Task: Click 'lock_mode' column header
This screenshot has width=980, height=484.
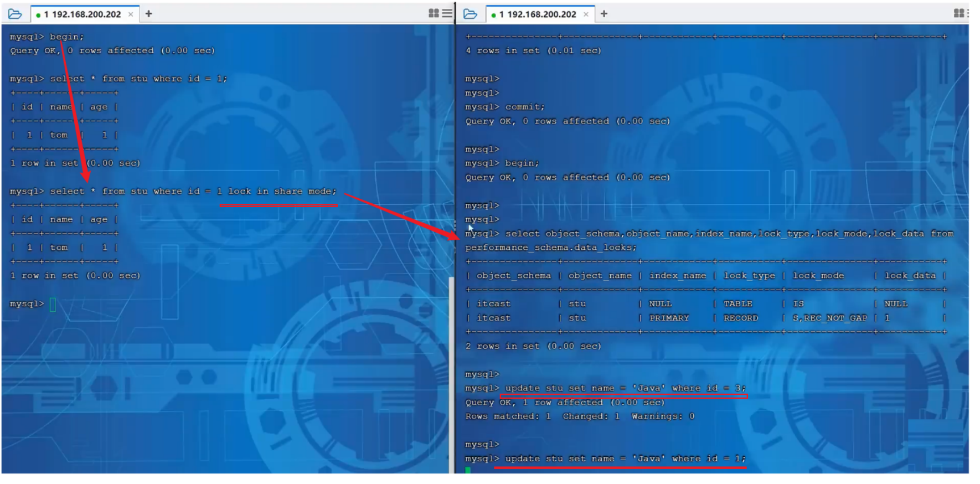Action: coord(818,276)
